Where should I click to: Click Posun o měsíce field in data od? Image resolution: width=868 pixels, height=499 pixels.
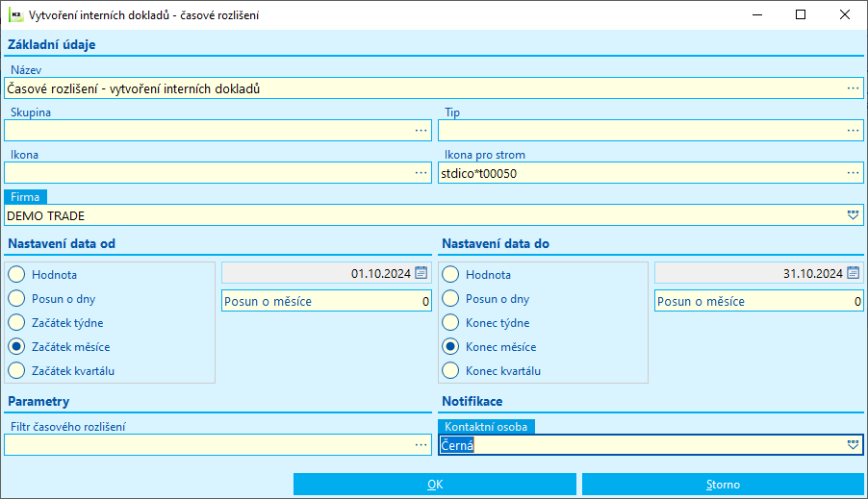(x=326, y=301)
